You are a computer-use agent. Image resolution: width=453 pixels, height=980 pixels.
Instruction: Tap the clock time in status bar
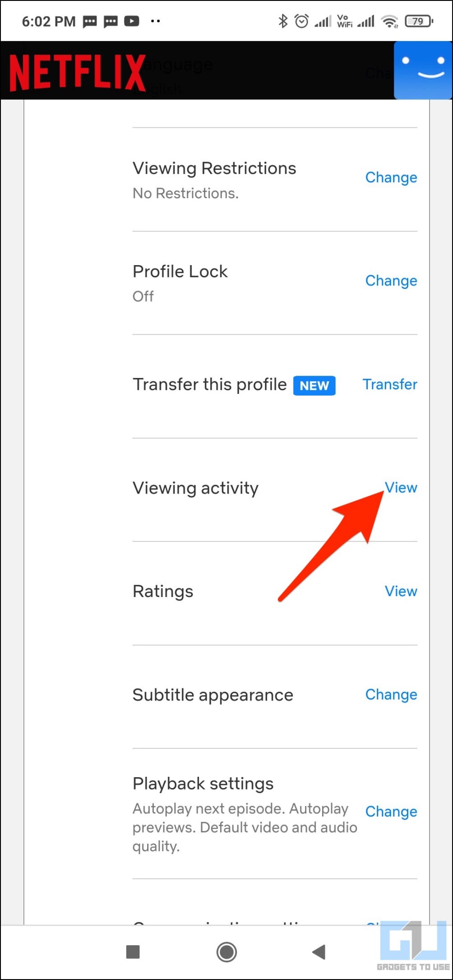click(49, 21)
